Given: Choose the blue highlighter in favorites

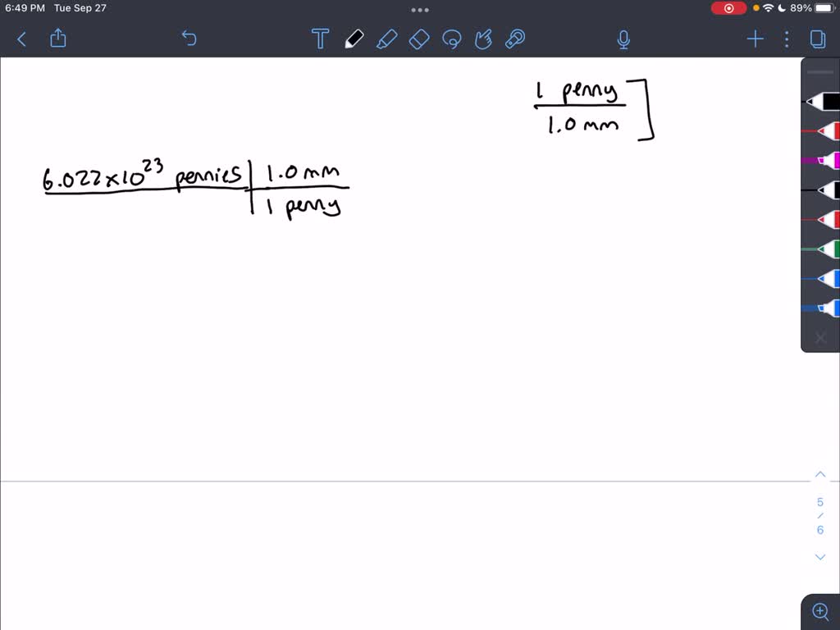Looking at the screenshot, I should [820, 308].
